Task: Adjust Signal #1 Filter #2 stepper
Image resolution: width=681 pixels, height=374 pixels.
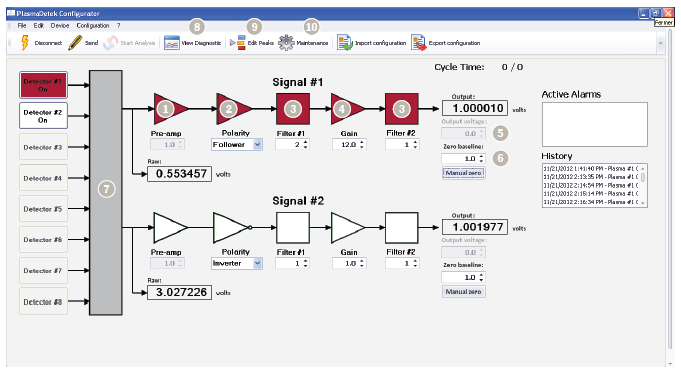Action: [x=416, y=145]
